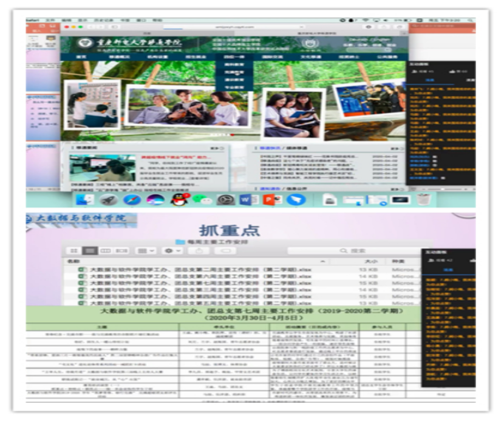Image resolution: width=504 pixels, height=421 pixels.
Task: Open Siri from the Dock
Action: (155, 199)
